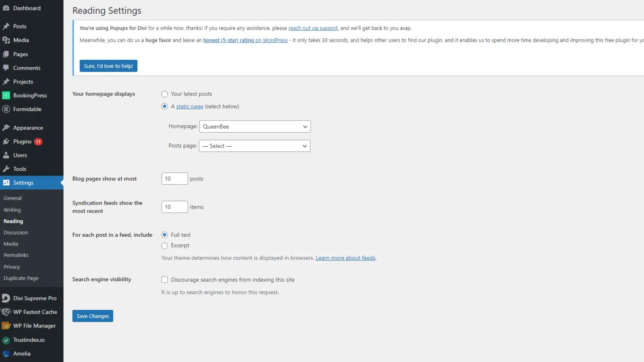Screen dimensions: 644x362
Task: Click the Dashboard gauge icon in sidebar
Action: pos(6,8)
